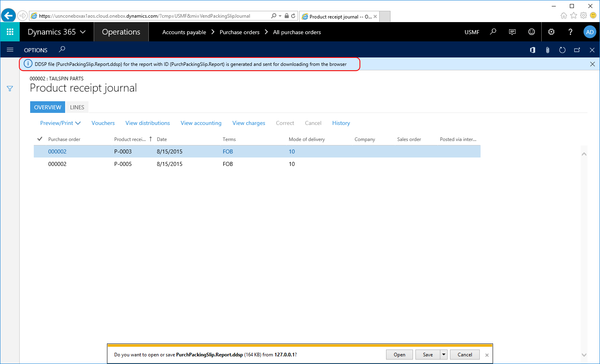600x364 pixels.
Task: Click the smiley feedback icon in header
Action: (532, 32)
